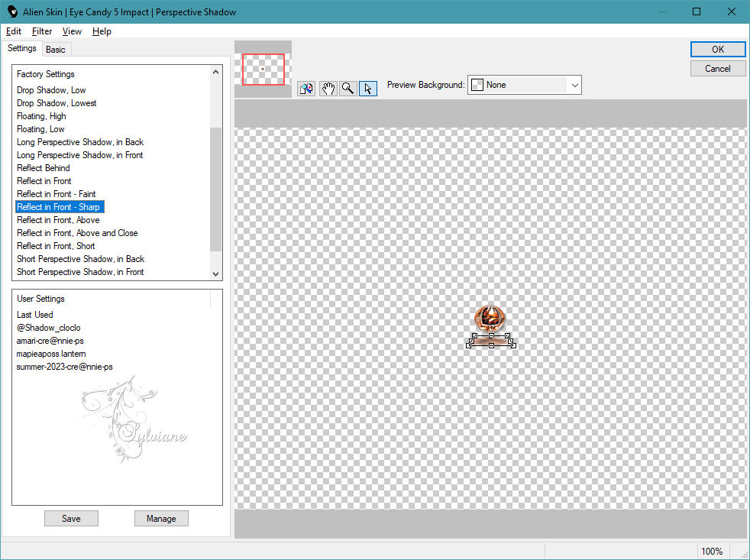This screenshot has width=750, height=560.
Task: Select Short Perspective Shadow, in Front
Action: coord(80,271)
